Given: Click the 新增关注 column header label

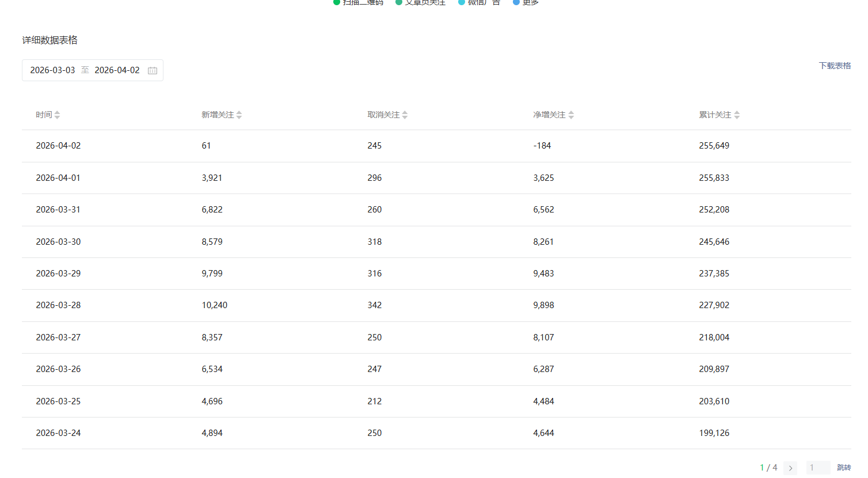Looking at the screenshot, I should pyautogui.click(x=218, y=115).
